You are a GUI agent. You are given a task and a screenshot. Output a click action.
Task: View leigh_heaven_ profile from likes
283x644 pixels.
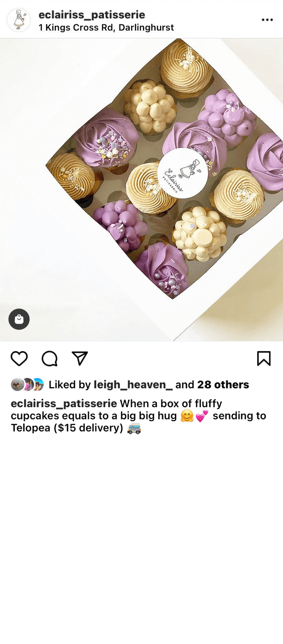click(133, 385)
